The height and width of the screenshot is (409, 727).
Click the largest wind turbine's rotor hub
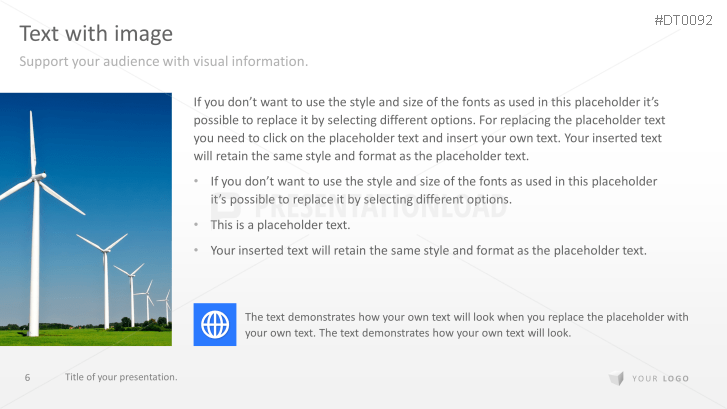click(37, 177)
